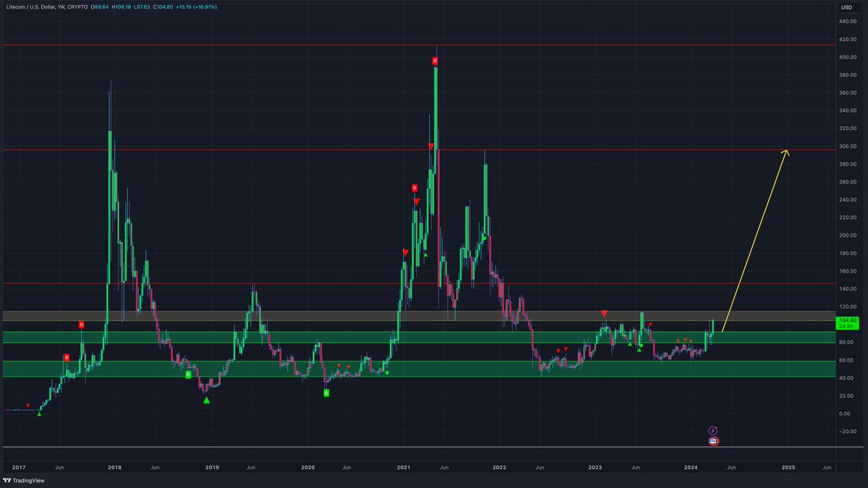
Task: Click the large red triangle near early 2023
Action: 604,314
